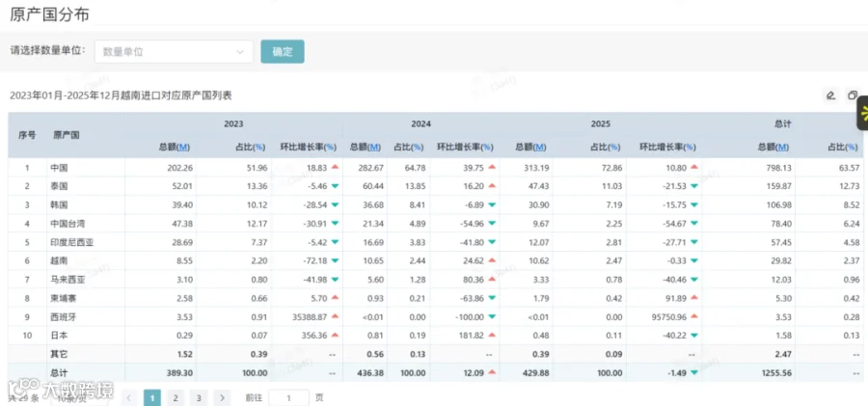Open the 数量单位 dropdown selector

(174, 51)
